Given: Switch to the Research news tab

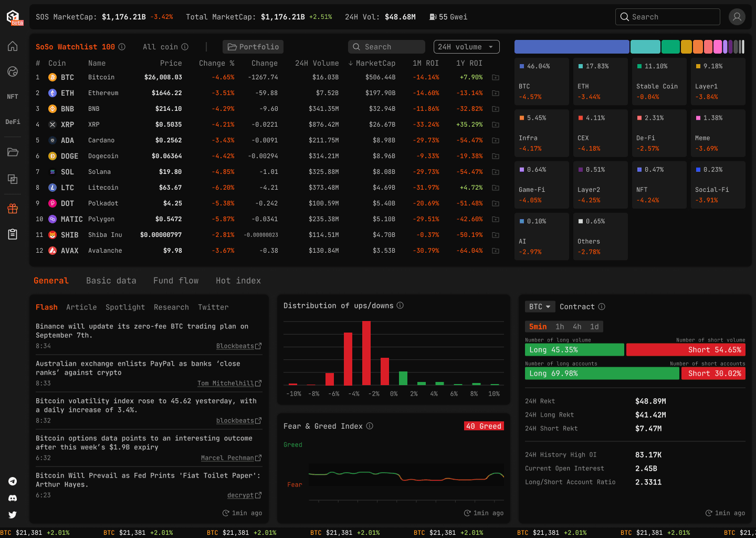Looking at the screenshot, I should (171, 307).
